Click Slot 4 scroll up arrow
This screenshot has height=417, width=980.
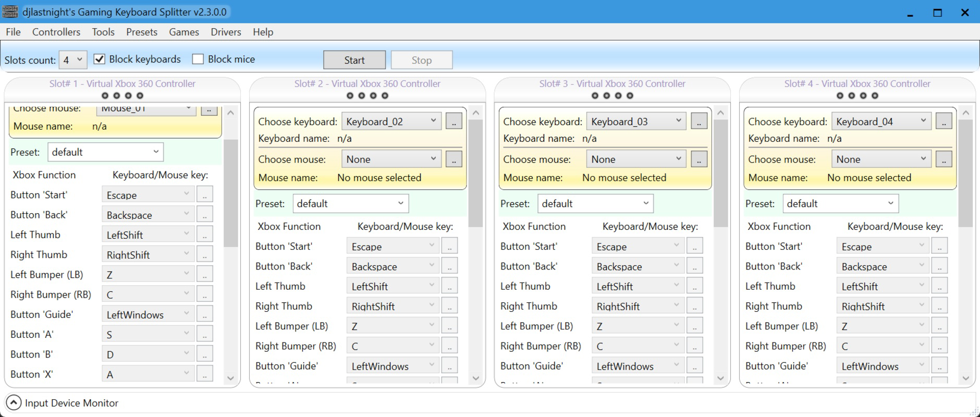[965, 113]
